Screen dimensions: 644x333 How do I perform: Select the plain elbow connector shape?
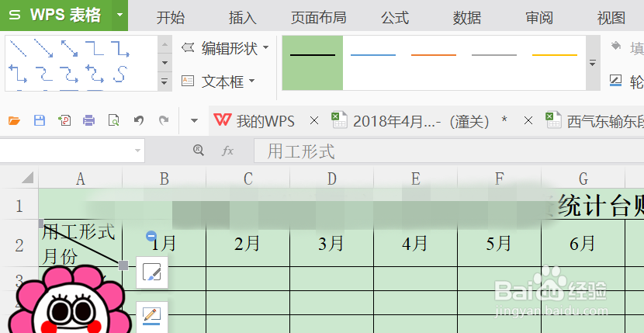[x=95, y=48]
